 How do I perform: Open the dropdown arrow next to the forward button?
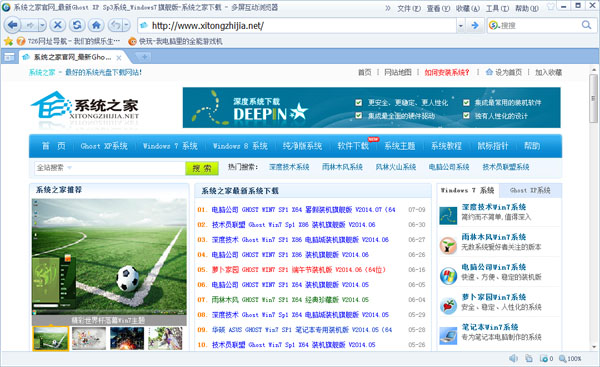click(x=42, y=26)
